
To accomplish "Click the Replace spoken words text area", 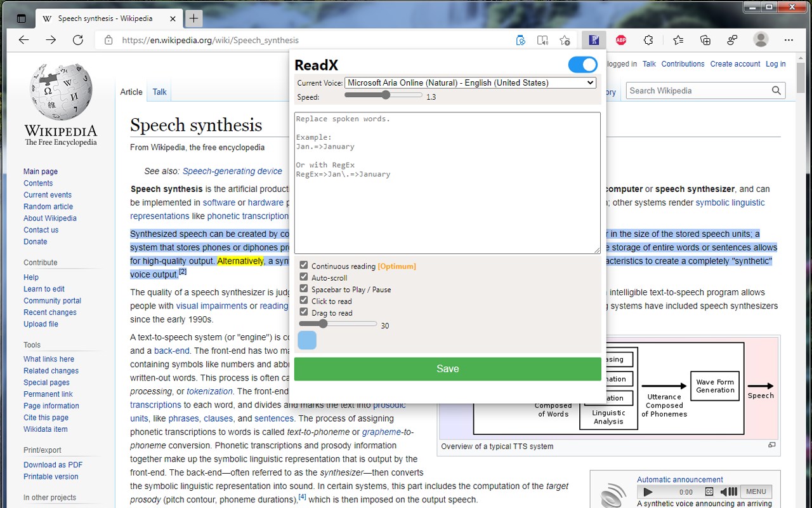I will (x=447, y=183).
